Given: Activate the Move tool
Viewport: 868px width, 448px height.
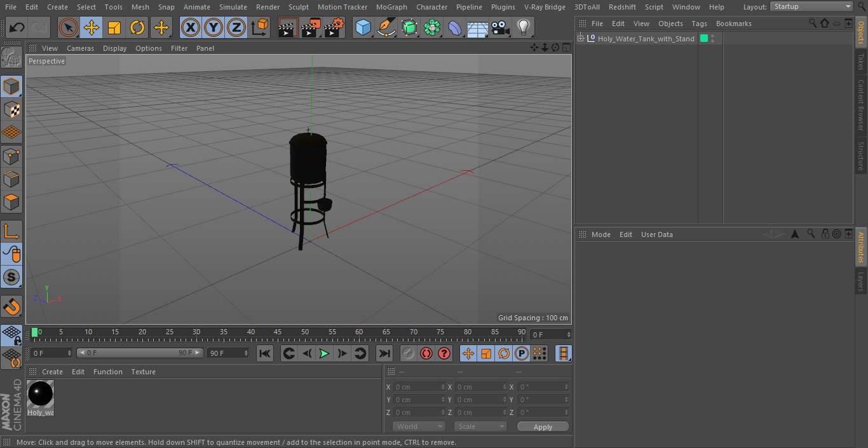Looking at the screenshot, I should point(91,27).
